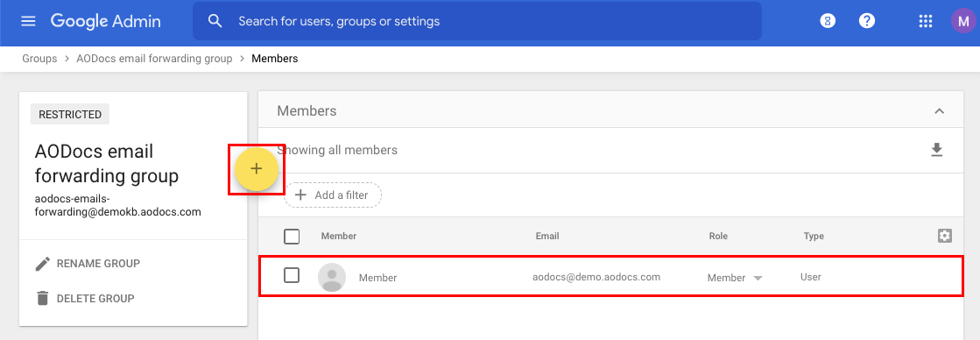
Task: Click the Member name in row
Action: click(377, 278)
